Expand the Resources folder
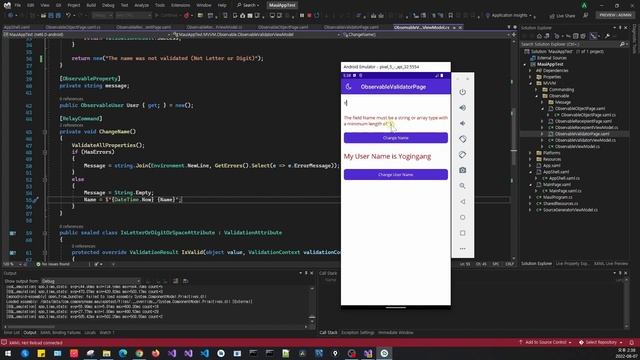Viewport: 640px width, 360px height. pyautogui.click(x=530, y=159)
